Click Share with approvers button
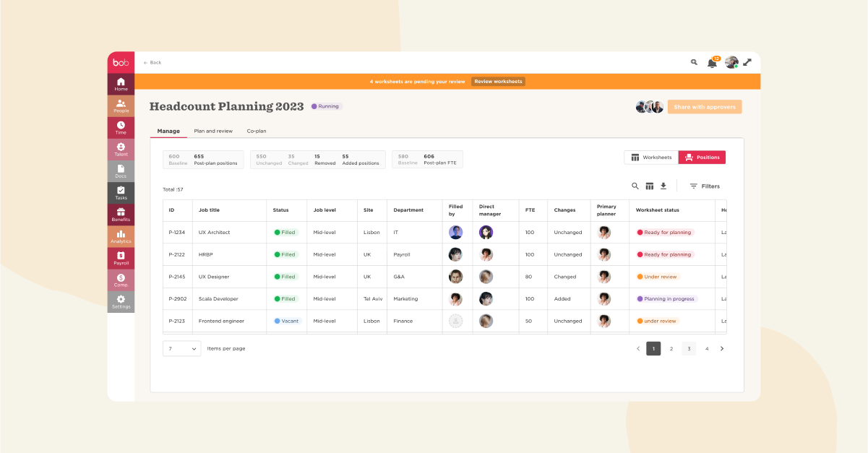This screenshot has width=868, height=453. tap(705, 107)
